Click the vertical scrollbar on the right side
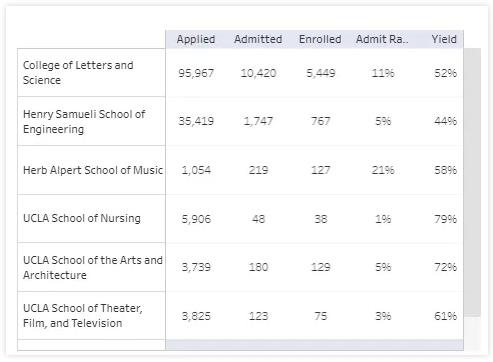The image size is (493, 362). 472,182
